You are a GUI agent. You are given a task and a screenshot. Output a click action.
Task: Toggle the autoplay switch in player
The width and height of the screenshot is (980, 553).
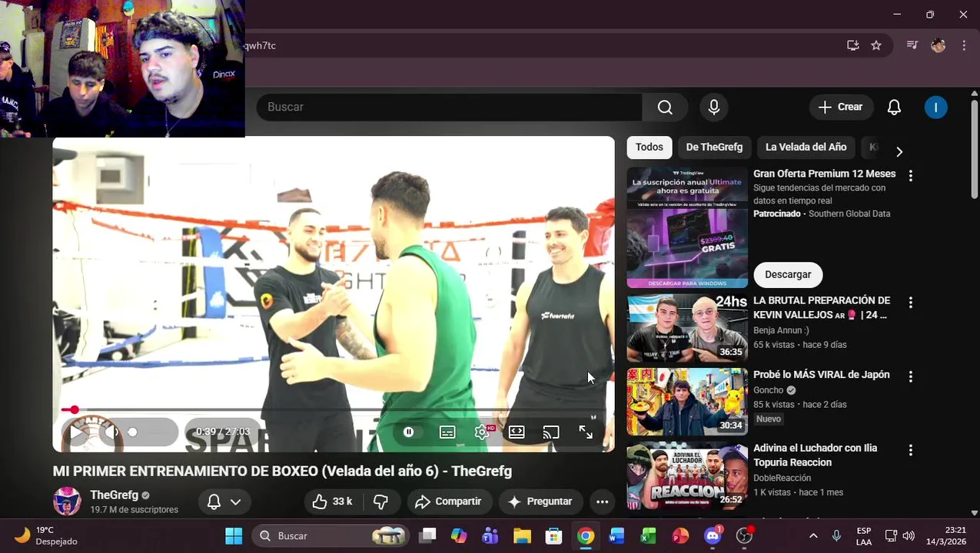pyautogui.click(x=409, y=432)
